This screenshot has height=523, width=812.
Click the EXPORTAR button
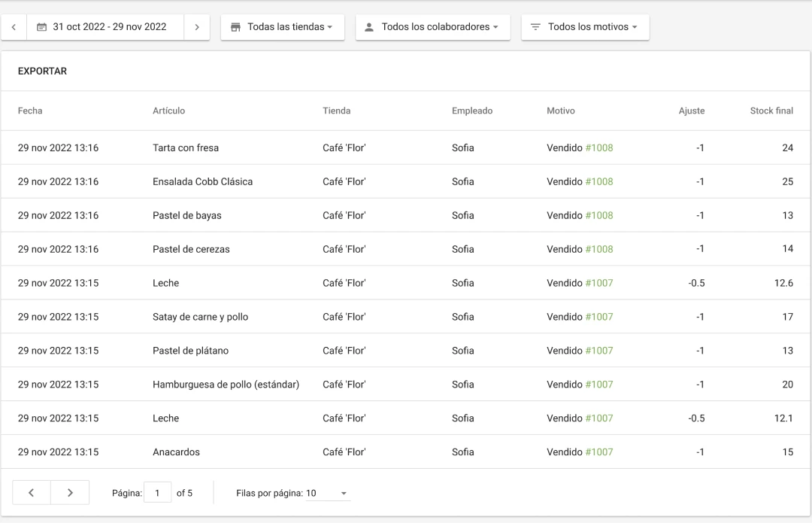(42, 71)
